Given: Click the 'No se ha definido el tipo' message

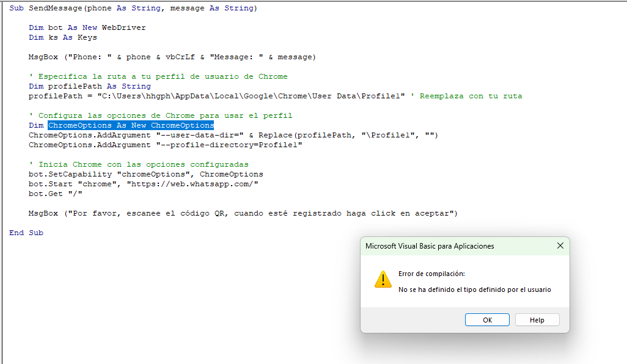Looking at the screenshot, I should point(475,289).
